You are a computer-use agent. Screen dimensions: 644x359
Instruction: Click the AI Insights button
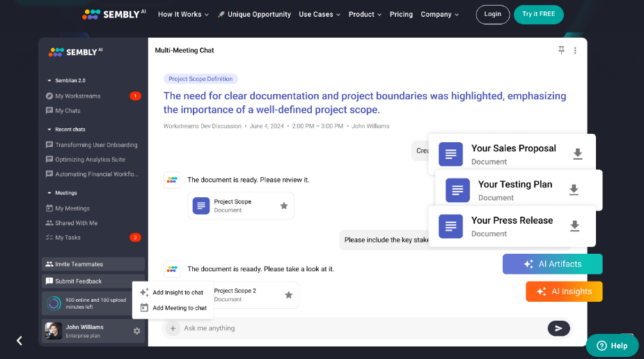564,291
